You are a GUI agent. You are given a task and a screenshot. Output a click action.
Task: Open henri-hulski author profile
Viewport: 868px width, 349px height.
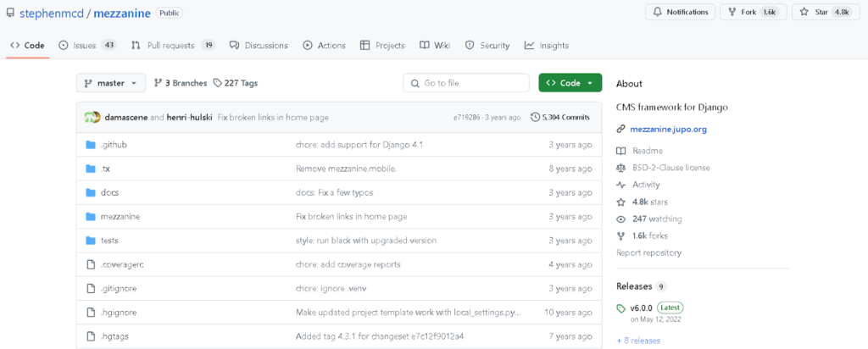189,117
